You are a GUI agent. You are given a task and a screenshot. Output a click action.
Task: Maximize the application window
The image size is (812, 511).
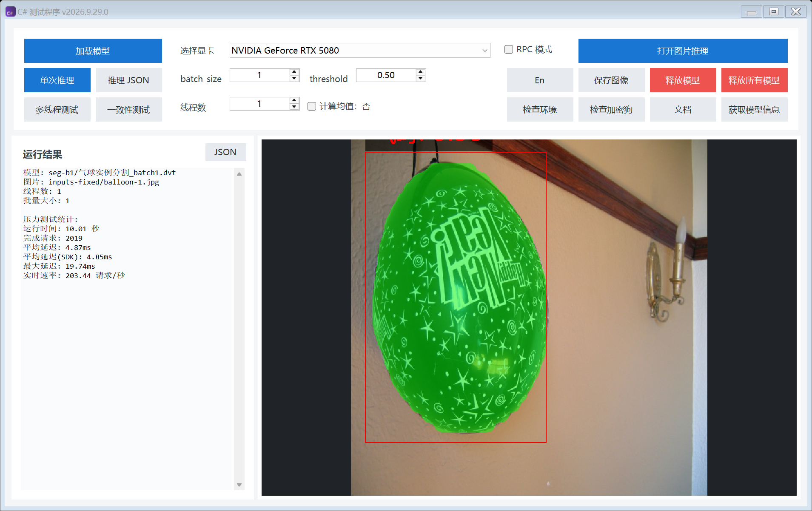click(774, 12)
